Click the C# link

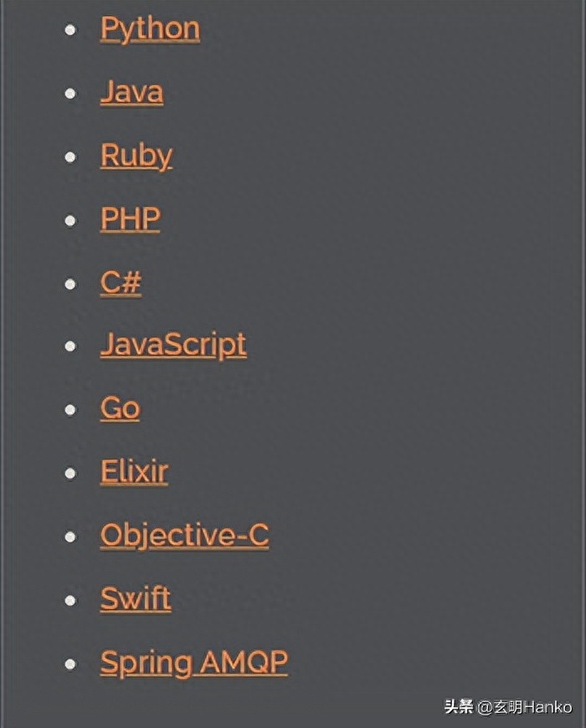(x=121, y=282)
